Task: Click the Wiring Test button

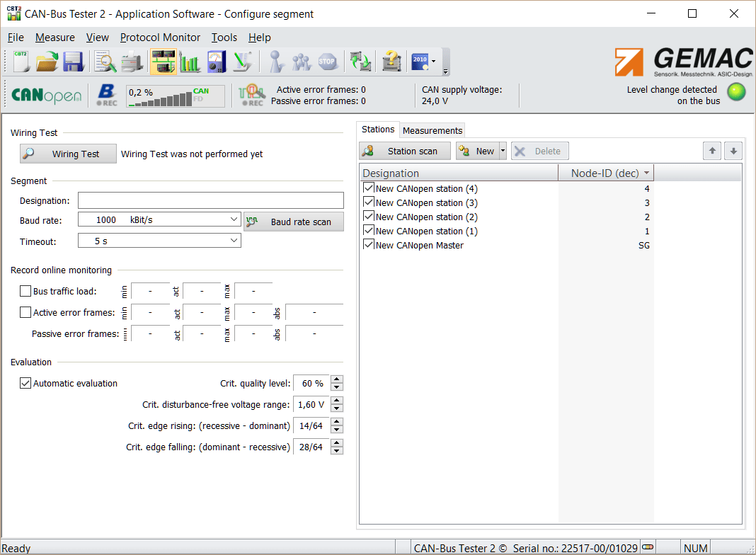Action: 68,154
